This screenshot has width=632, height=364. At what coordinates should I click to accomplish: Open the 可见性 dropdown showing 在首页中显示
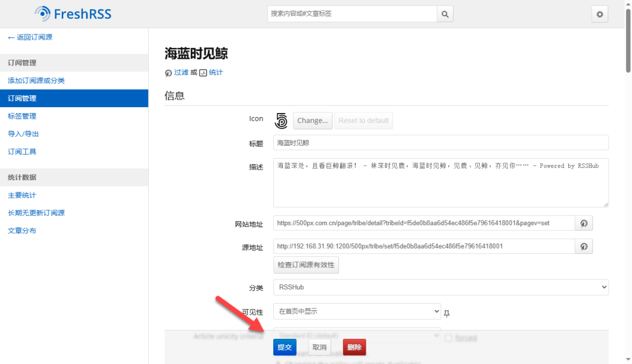(357, 311)
